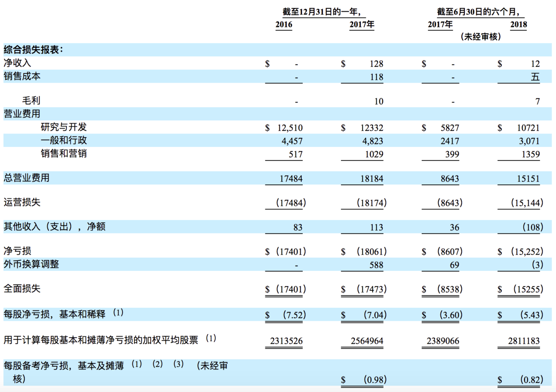Click the 营业费用 row label
556x392 pixels.
(22, 114)
